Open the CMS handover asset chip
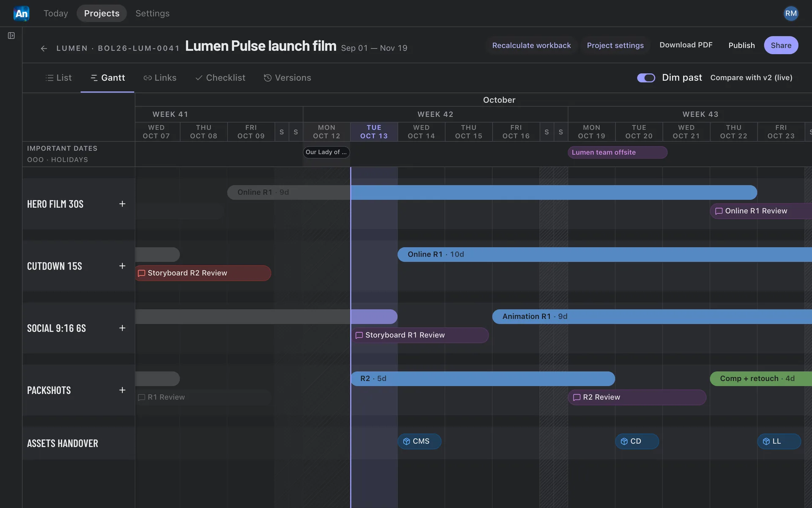This screenshot has height=508, width=812. [419, 441]
